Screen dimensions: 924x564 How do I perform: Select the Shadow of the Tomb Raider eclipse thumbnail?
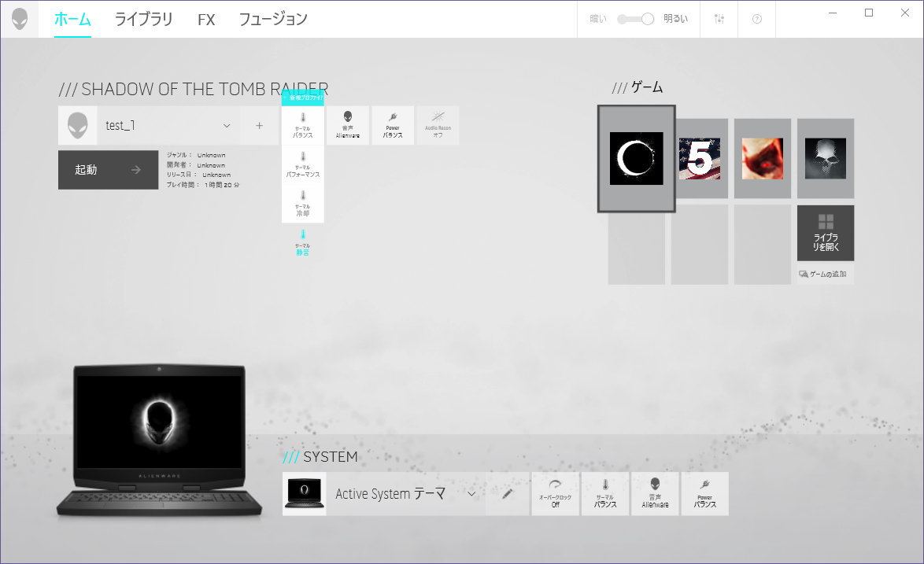pyautogui.click(x=637, y=158)
